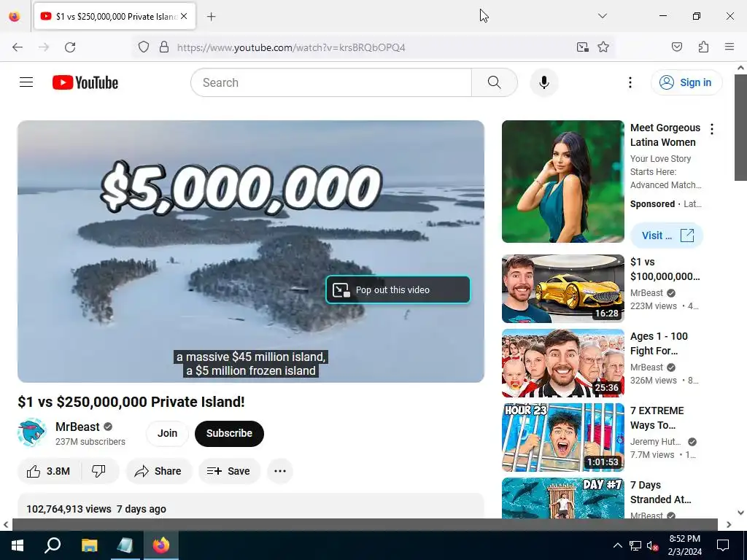Open picture-in-picture from the address bar
Image resolution: width=747 pixels, height=560 pixels.
pyautogui.click(x=582, y=47)
